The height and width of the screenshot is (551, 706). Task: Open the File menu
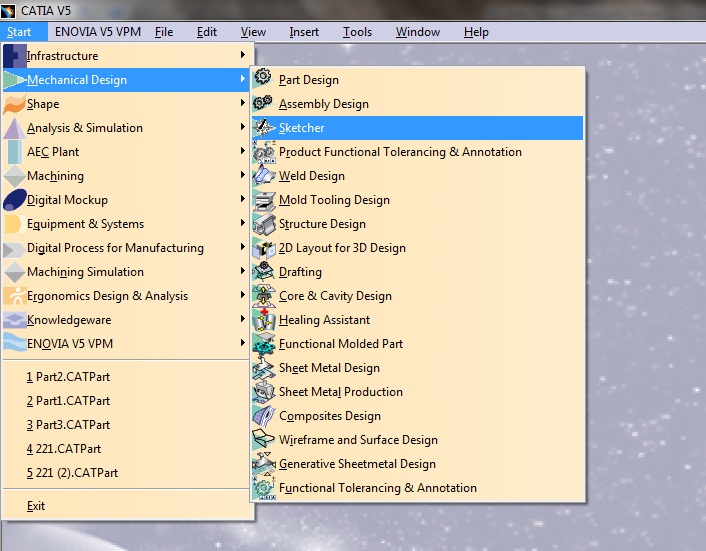(164, 32)
